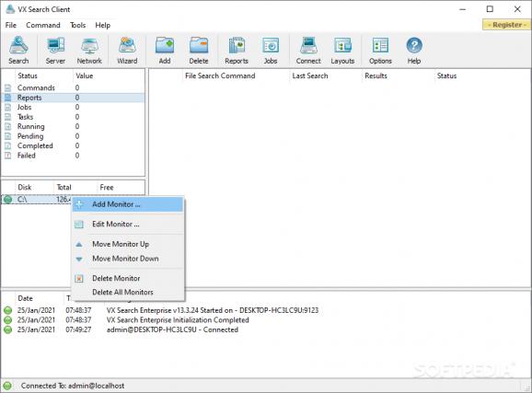Click the green status icon of the C:\ disk
This screenshot has width=532, height=393.
pos(7,199)
